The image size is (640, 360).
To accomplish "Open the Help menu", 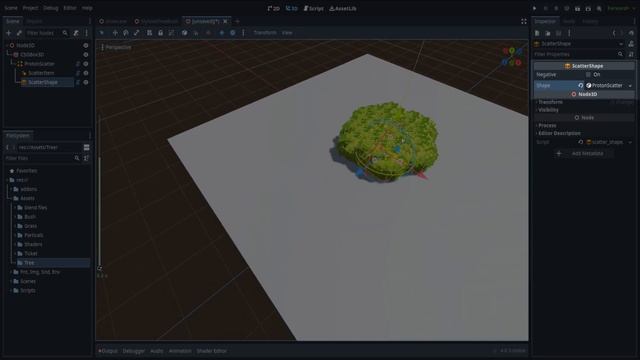I will (87, 8).
